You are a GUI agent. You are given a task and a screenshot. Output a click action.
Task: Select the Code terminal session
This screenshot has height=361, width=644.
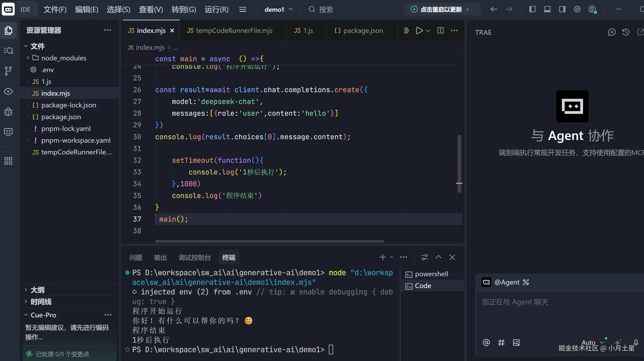point(432,286)
